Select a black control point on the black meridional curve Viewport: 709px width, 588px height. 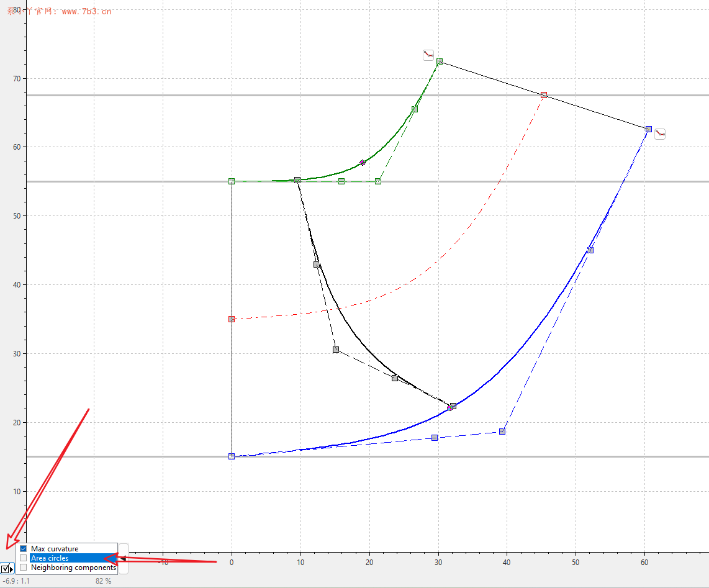point(317,264)
